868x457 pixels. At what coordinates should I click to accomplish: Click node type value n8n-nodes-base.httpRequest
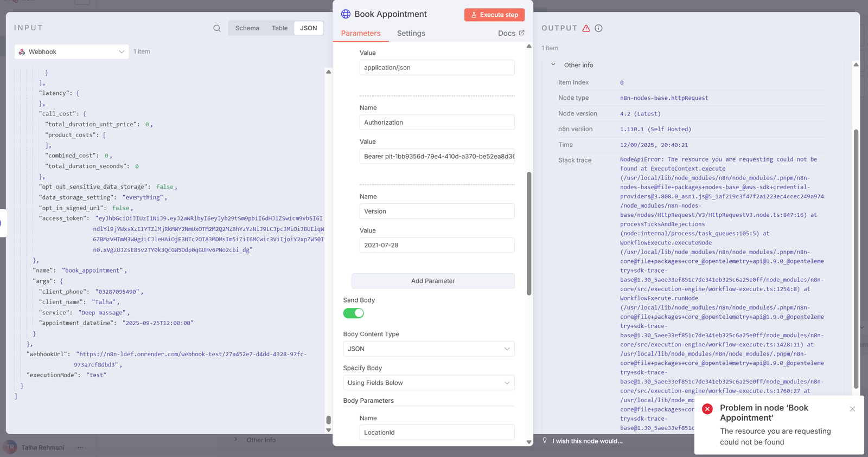(x=664, y=98)
